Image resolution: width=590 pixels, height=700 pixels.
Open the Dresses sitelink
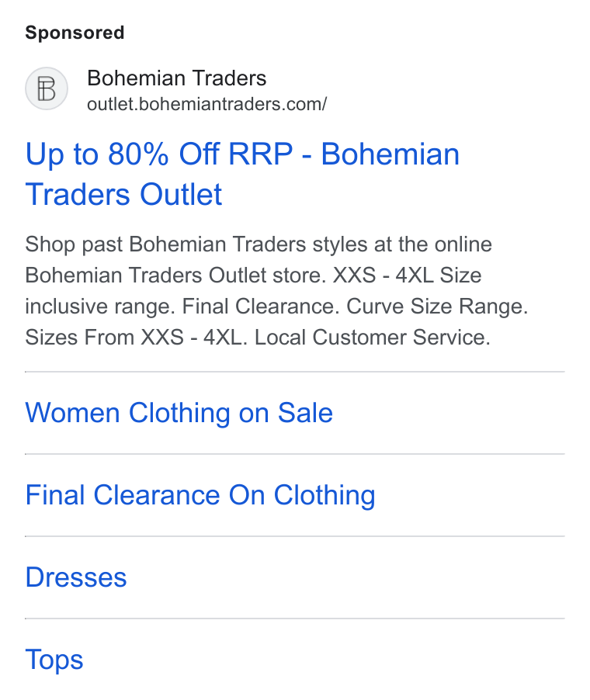(76, 577)
